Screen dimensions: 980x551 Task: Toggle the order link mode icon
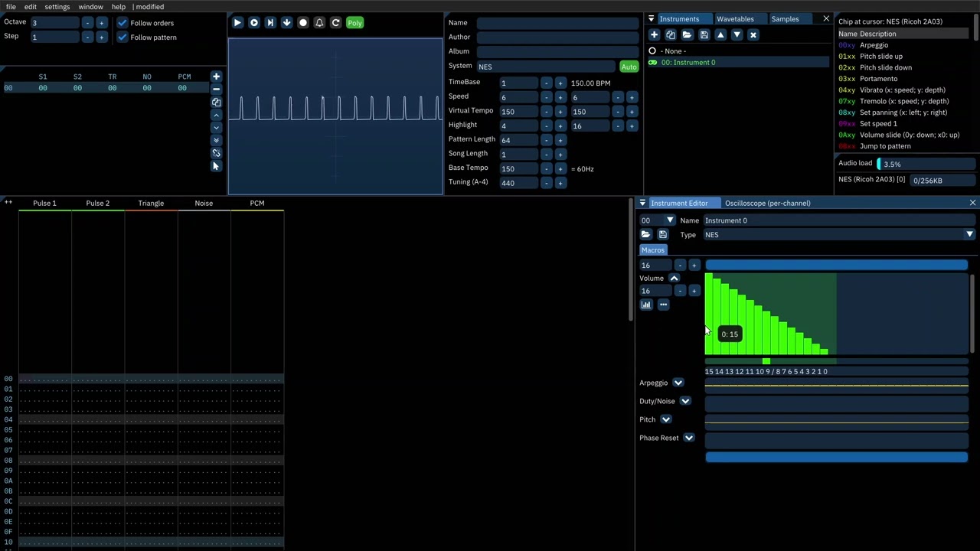pyautogui.click(x=216, y=153)
